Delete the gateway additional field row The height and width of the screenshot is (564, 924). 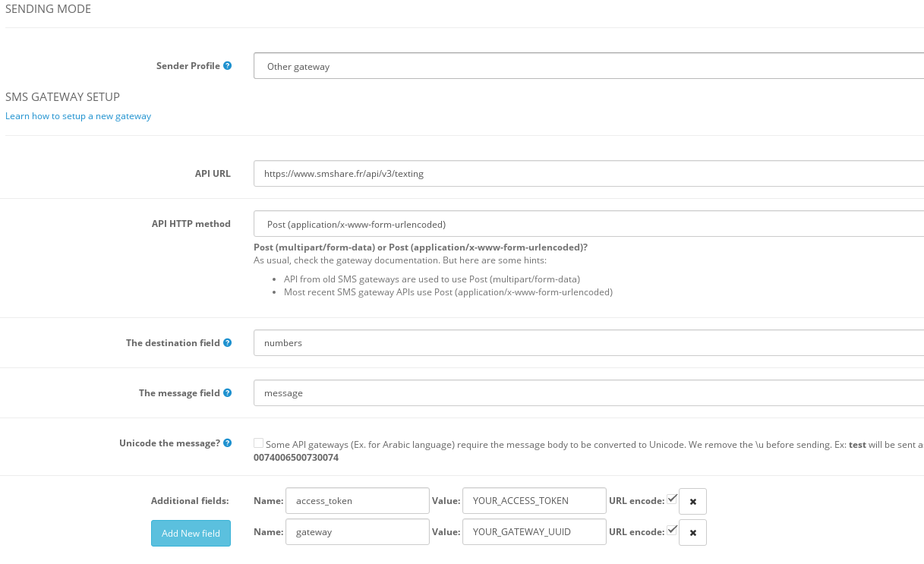click(x=692, y=533)
